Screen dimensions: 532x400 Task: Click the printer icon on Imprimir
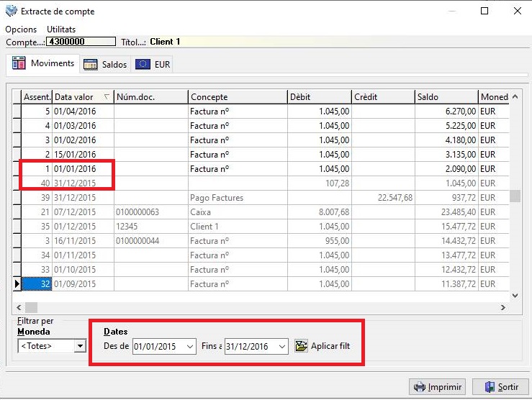(420, 387)
